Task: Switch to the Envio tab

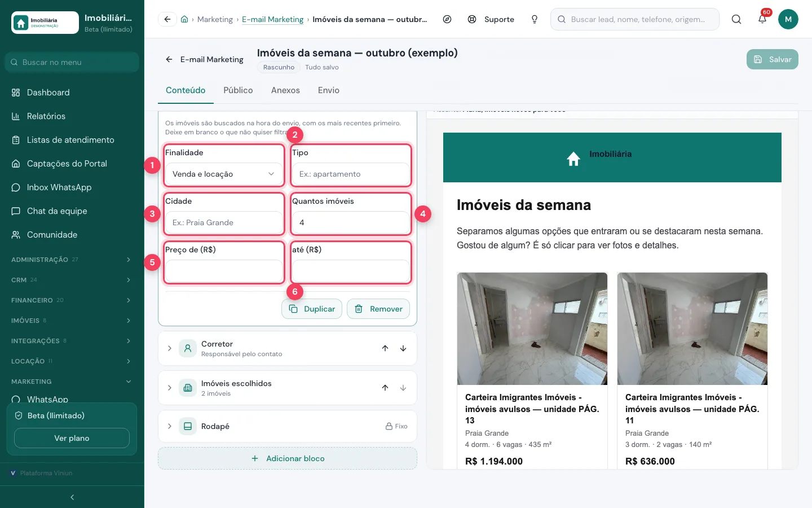Action: (329, 90)
